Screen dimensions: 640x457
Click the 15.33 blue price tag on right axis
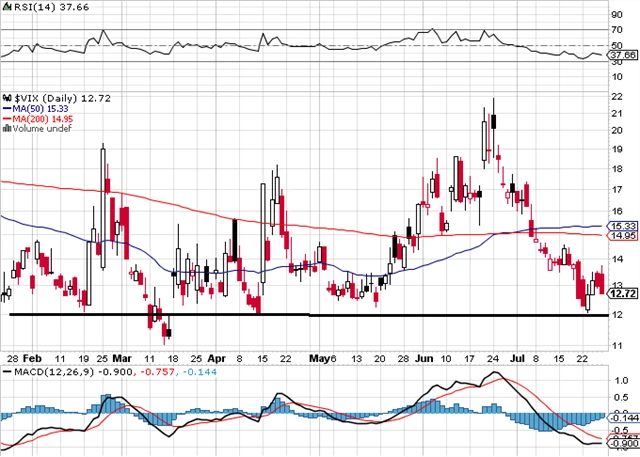click(623, 226)
